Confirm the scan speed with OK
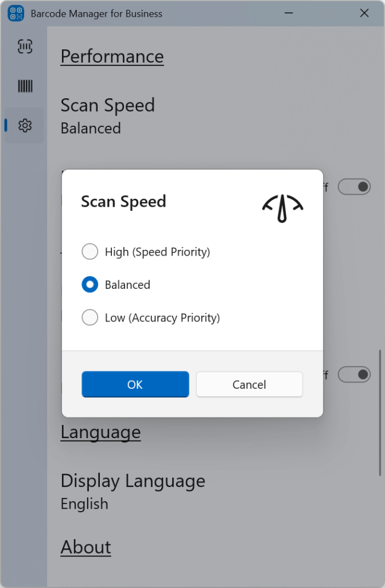The height and width of the screenshot is (588, 385). pyautogui.click(x=135, y=384)
